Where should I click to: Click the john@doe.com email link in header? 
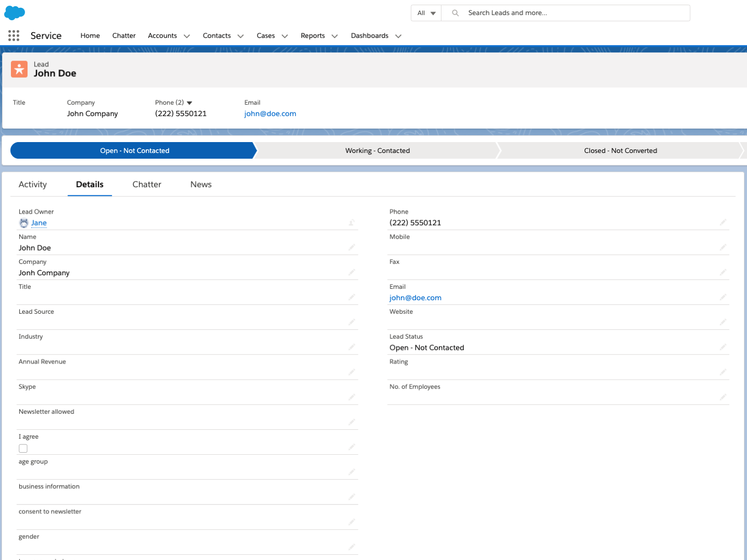[270, 114]
